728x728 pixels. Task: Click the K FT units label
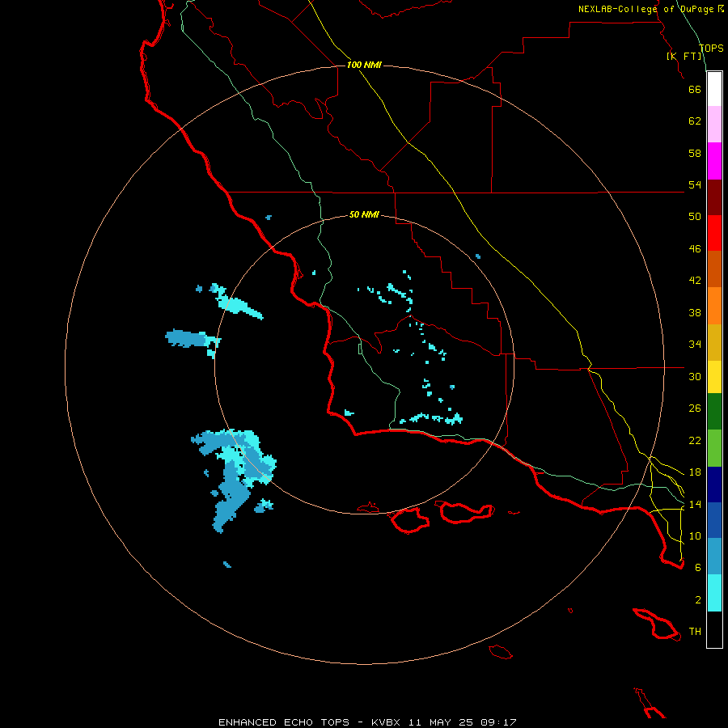coord(684,57)
